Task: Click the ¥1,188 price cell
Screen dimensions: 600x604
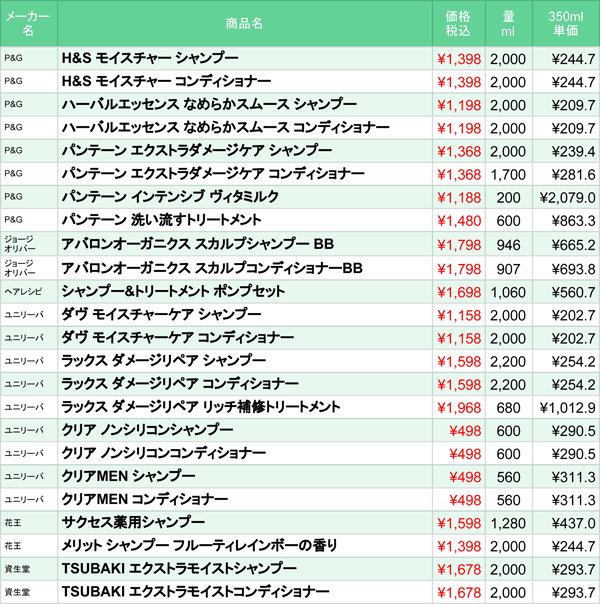Action: 459,198
